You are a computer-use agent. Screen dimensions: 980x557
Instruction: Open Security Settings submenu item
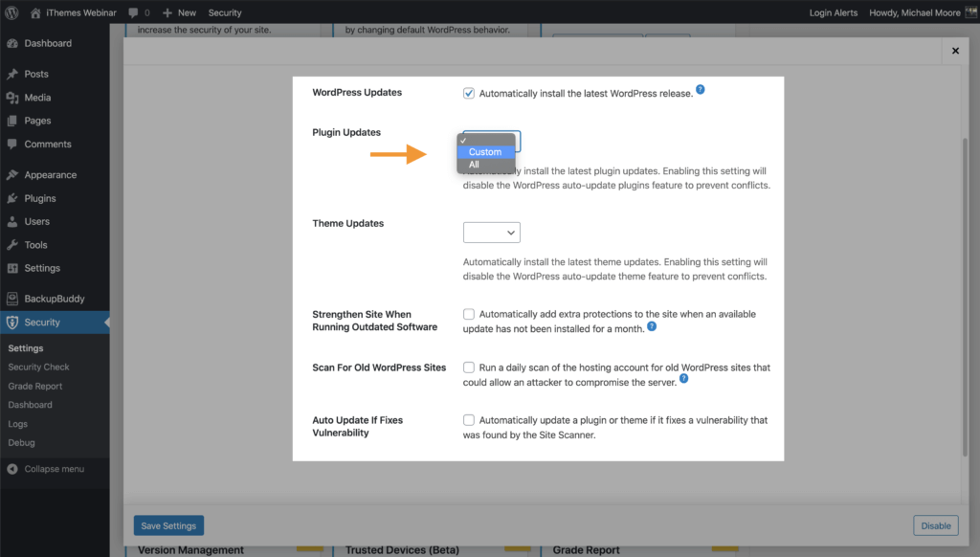pyautogui.click(x=26, y=348)
